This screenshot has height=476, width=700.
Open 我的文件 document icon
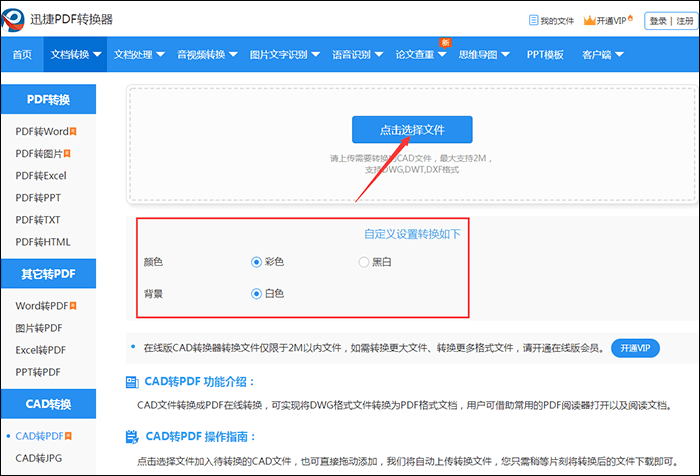(533, 20)
